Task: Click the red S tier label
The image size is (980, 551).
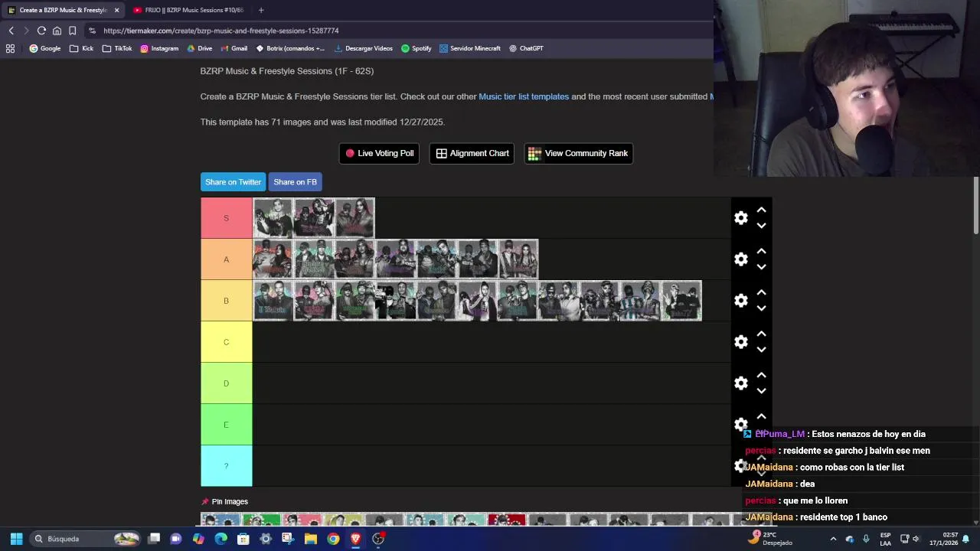Action: pyautogui.click(x=226, y=218)
